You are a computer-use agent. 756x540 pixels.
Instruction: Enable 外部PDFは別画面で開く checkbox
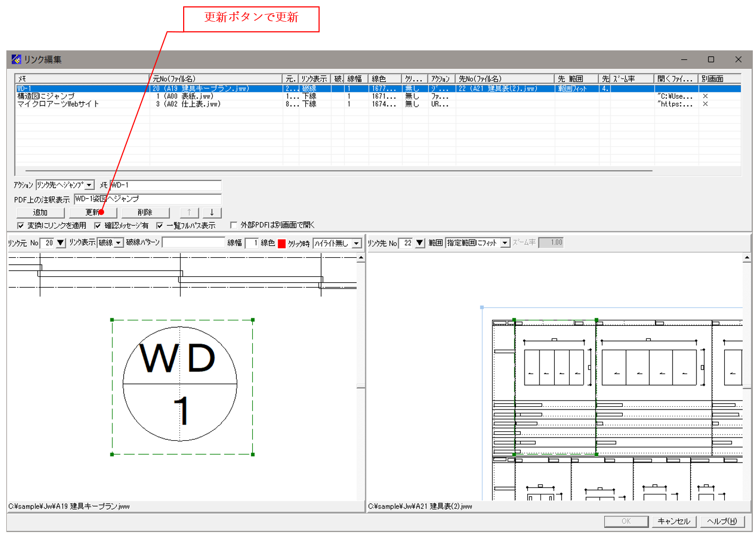pos(234,225)
